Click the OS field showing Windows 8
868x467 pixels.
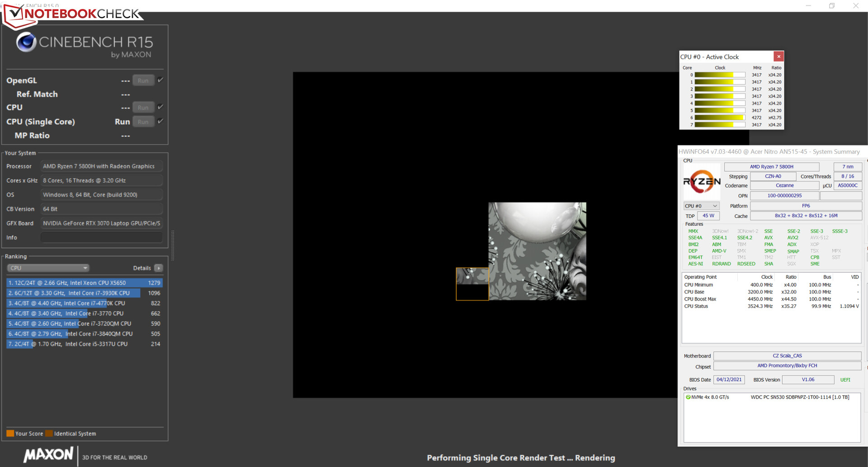pos(102,195)
